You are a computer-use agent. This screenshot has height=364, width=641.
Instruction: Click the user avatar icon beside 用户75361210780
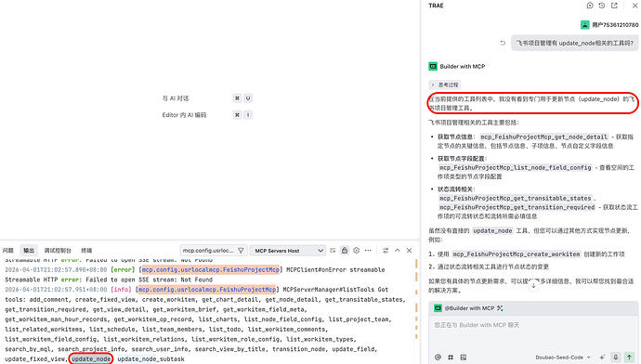pos(584,25)
